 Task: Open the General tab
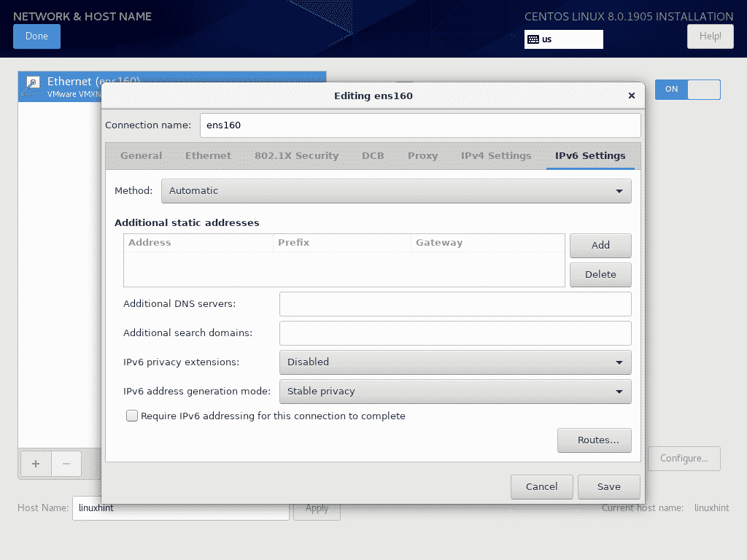[142, 156]
